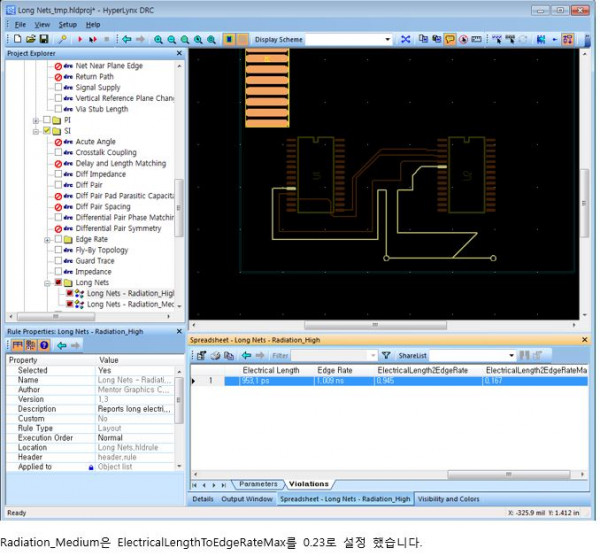This screenshot has width=600, height=556.
Task: Click the Filter input field in Spreadsheet
Action: [332, 355]
